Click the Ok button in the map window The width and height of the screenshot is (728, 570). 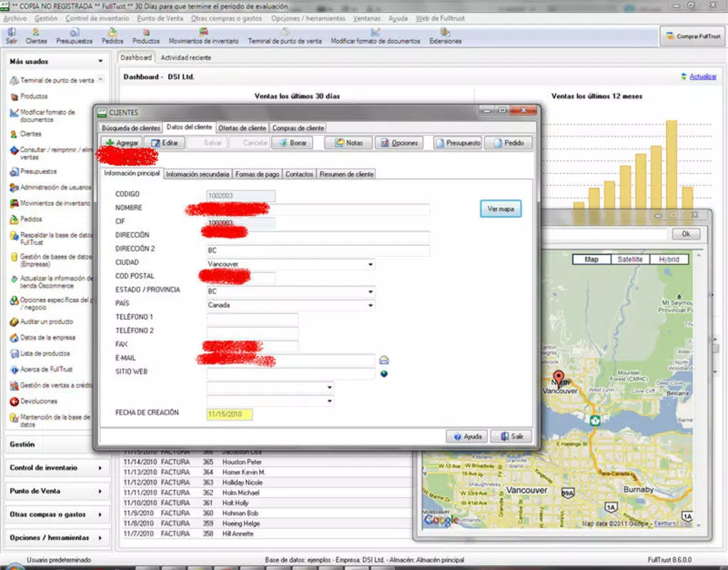coord(686,234)
